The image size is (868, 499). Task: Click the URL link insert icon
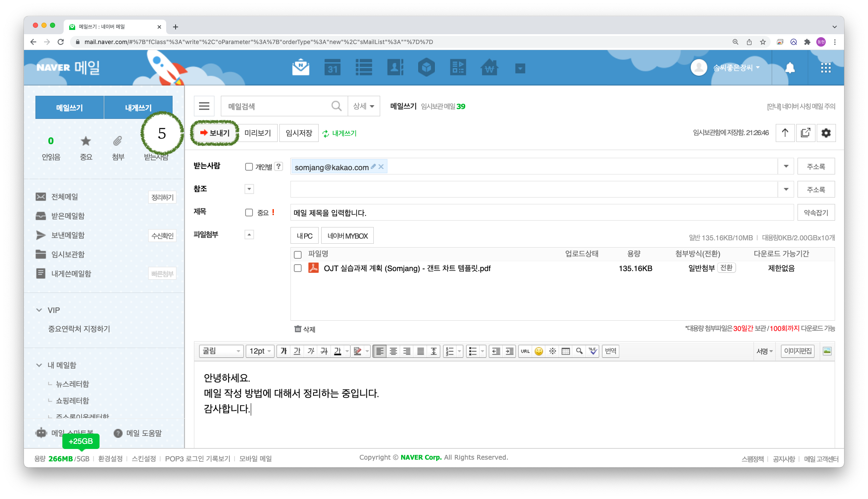[525, 351]
